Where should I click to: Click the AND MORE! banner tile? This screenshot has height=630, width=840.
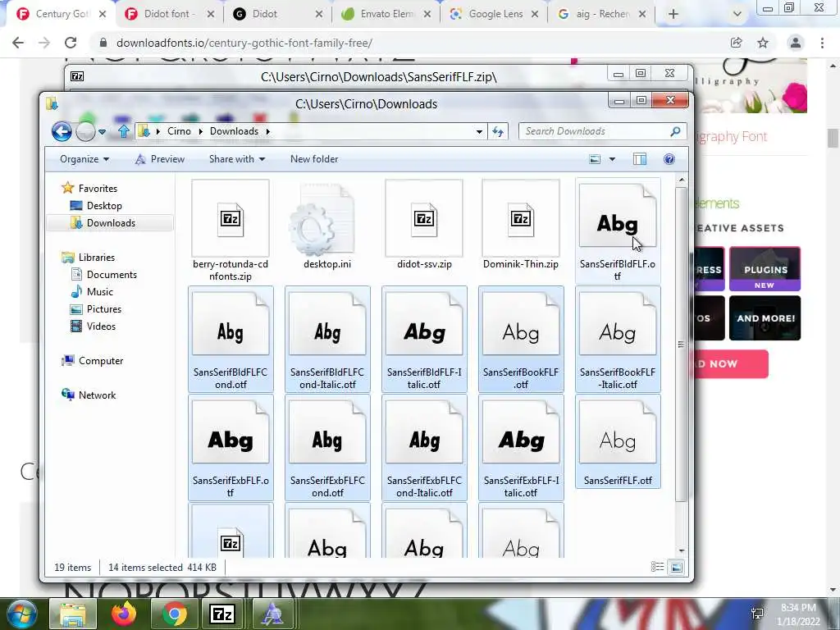765,318
